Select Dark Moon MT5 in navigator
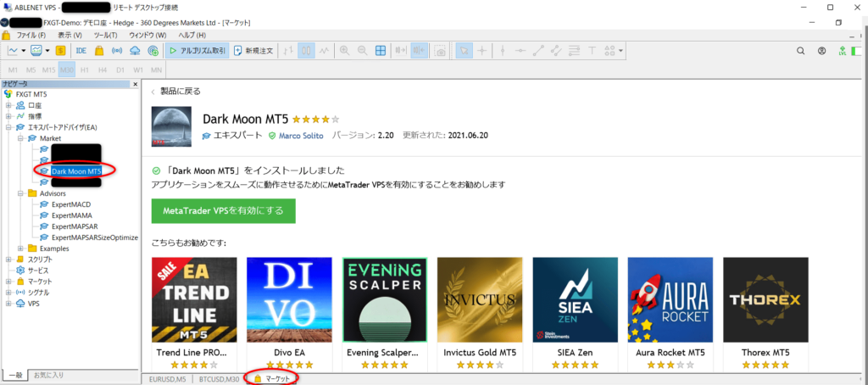The image size is (868, 385). [x=76, y=171]
